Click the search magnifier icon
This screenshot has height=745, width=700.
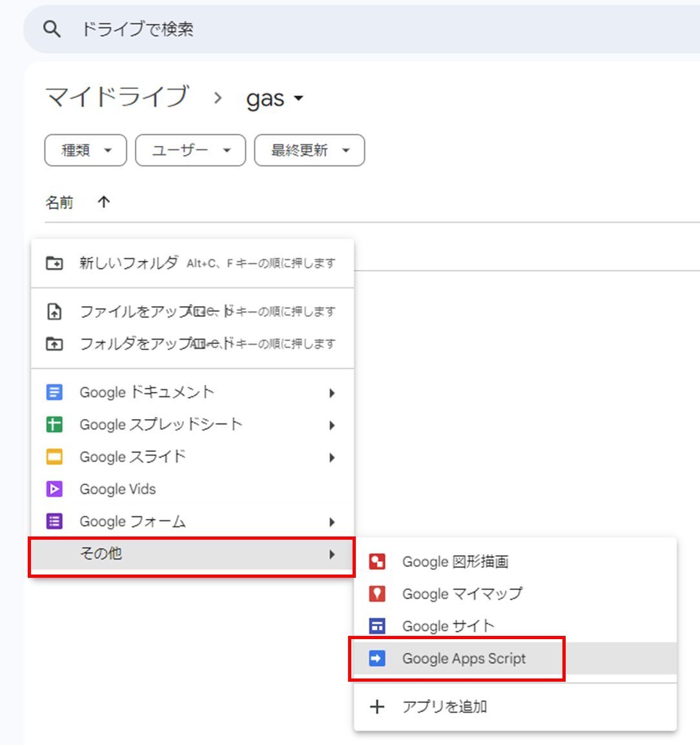click(x=52, y=29)
